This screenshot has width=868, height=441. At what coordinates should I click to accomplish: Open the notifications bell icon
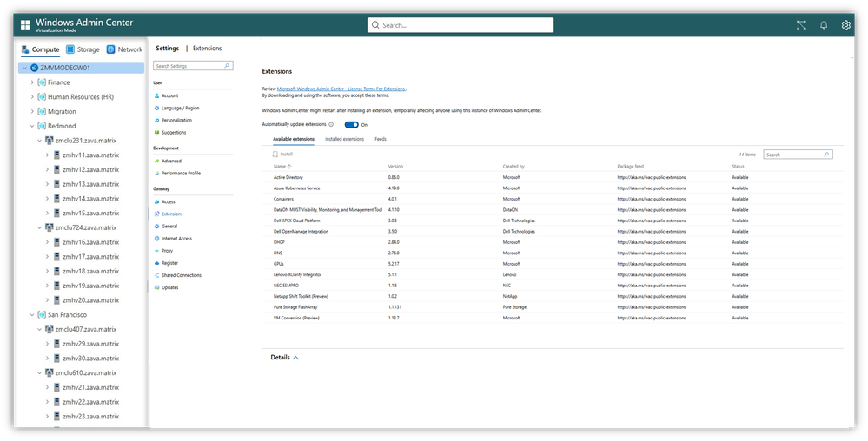824,25
